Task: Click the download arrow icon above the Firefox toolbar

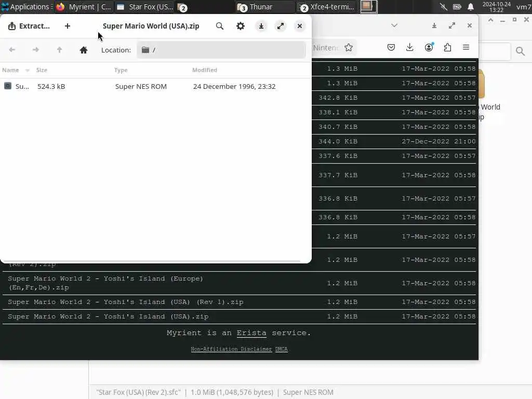Action: (x=434, y=25)
